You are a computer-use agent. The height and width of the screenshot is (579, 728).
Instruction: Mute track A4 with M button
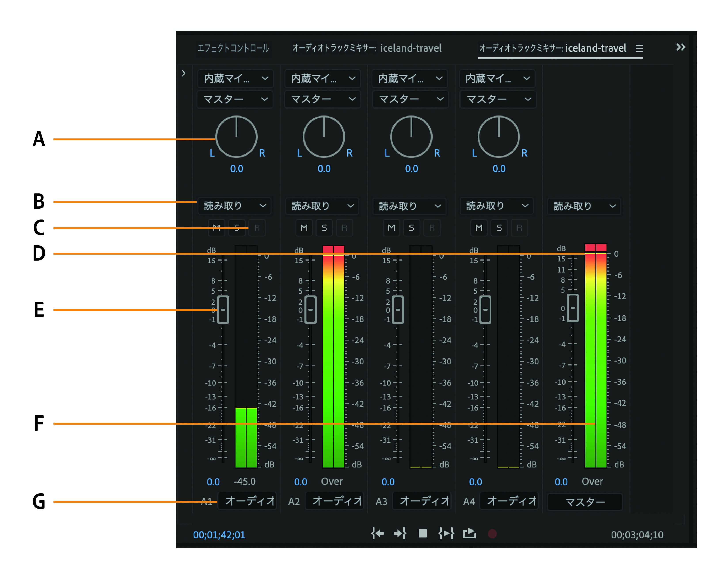click(479, 228)
